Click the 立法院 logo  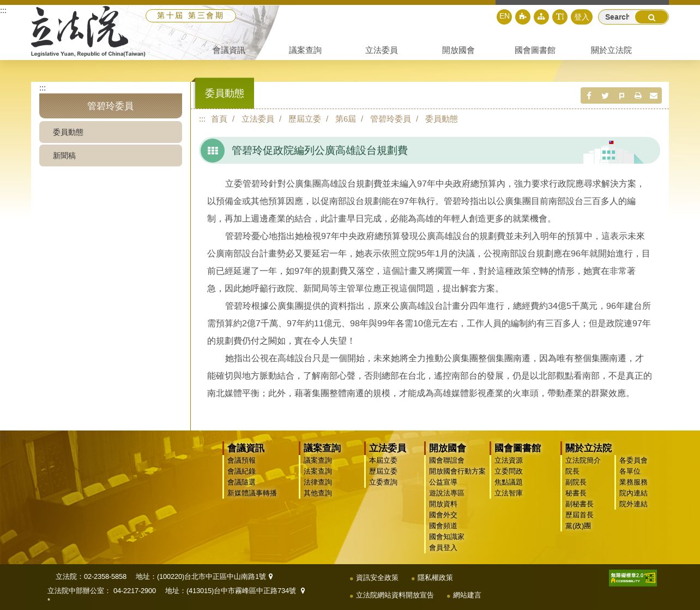click(x=88, y=31)
